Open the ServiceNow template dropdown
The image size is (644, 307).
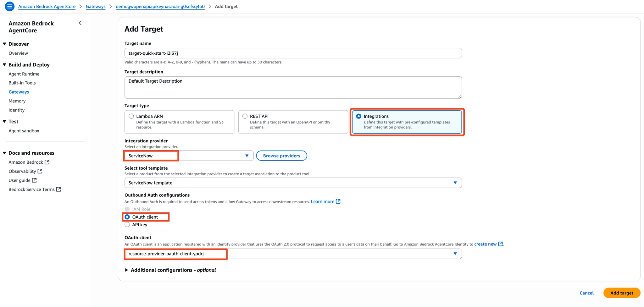pos(293,183)
